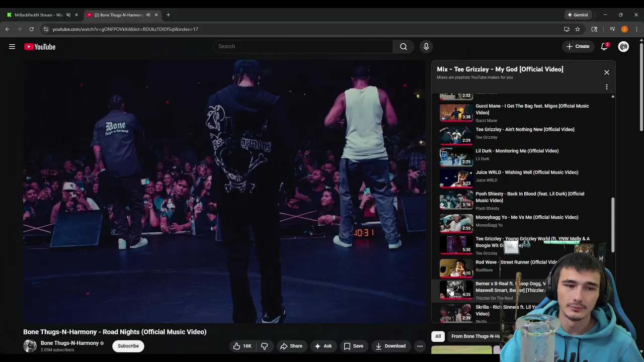
Task: Click the video player to pause
Action: pyautogui.click(x=224, y=191)
